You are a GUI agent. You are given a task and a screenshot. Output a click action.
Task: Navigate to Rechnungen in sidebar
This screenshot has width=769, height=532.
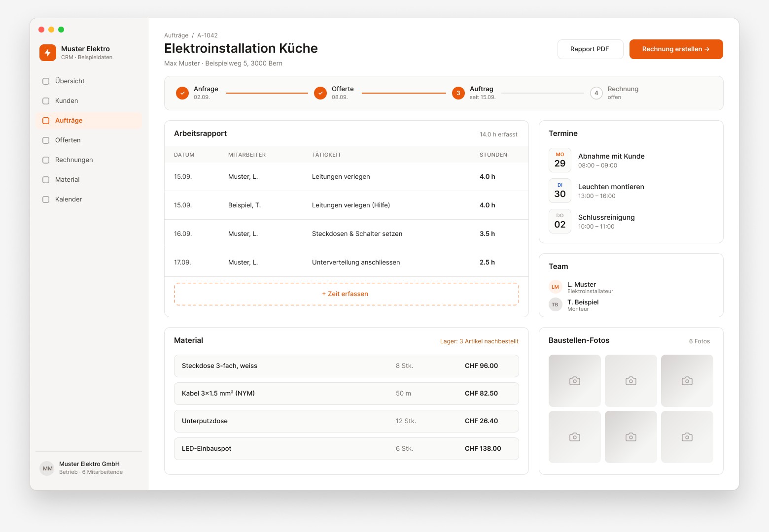(x=89, y=160)
